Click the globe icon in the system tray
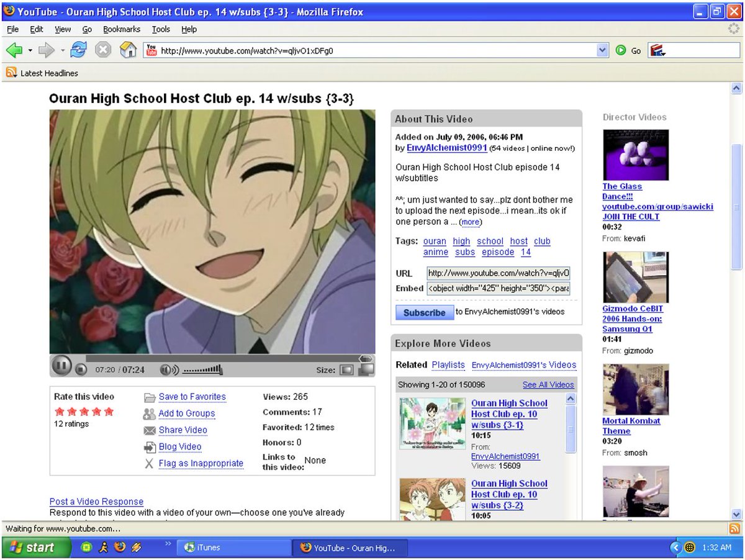This screenshot has height=560, width=745. [x=690, y=548]
